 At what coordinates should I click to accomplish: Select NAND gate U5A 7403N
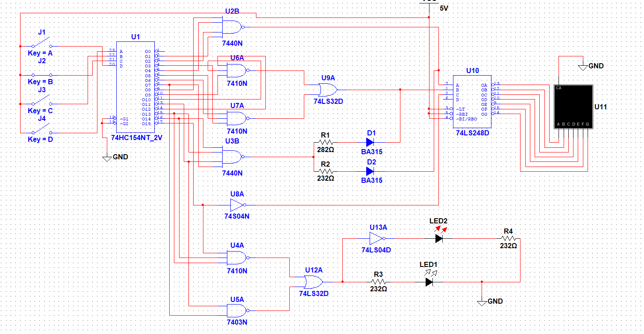click(x=238, y=311)
